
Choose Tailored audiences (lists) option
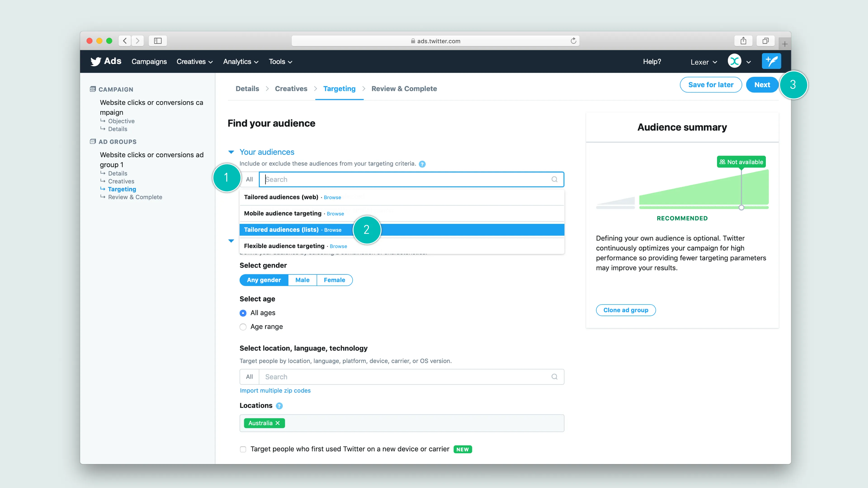[281, 230]
